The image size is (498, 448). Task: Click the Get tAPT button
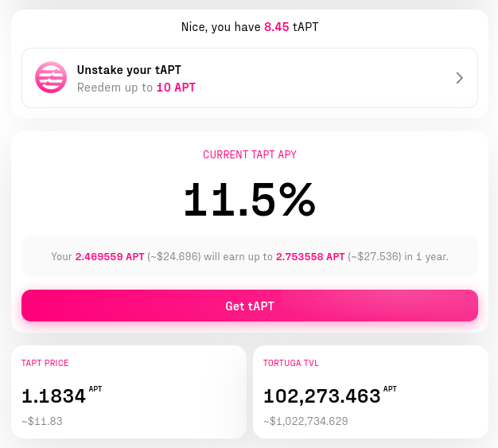(250, 306)
